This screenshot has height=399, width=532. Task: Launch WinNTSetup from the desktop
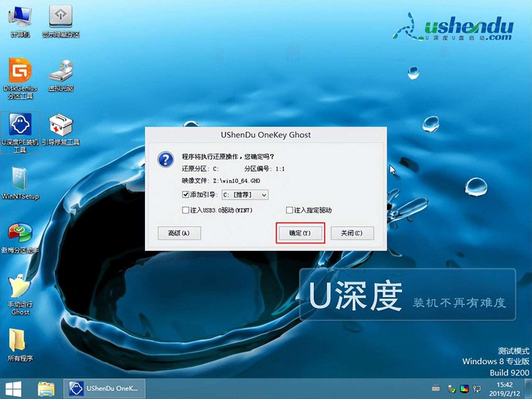[x=20, y=179]
